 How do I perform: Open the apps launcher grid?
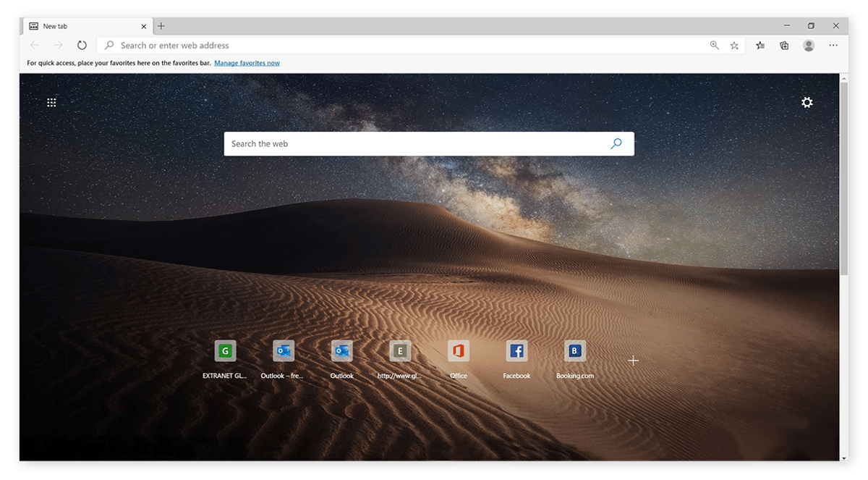[51, 102]
